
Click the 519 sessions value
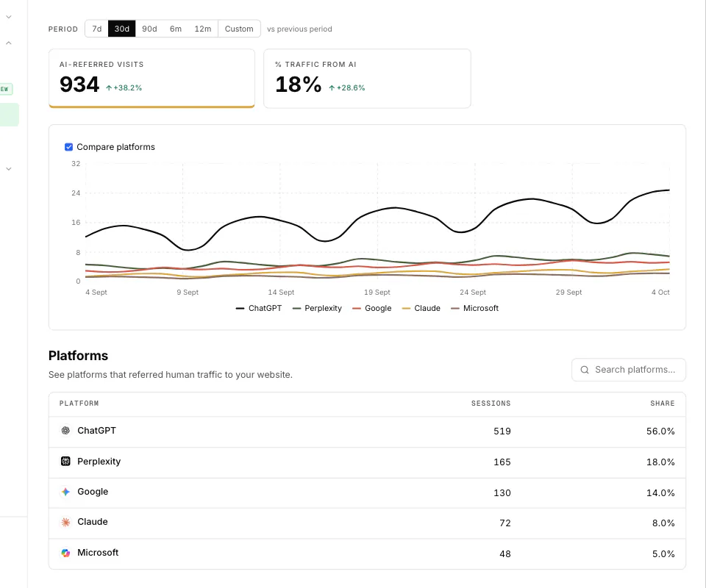[x=502, y=431]
